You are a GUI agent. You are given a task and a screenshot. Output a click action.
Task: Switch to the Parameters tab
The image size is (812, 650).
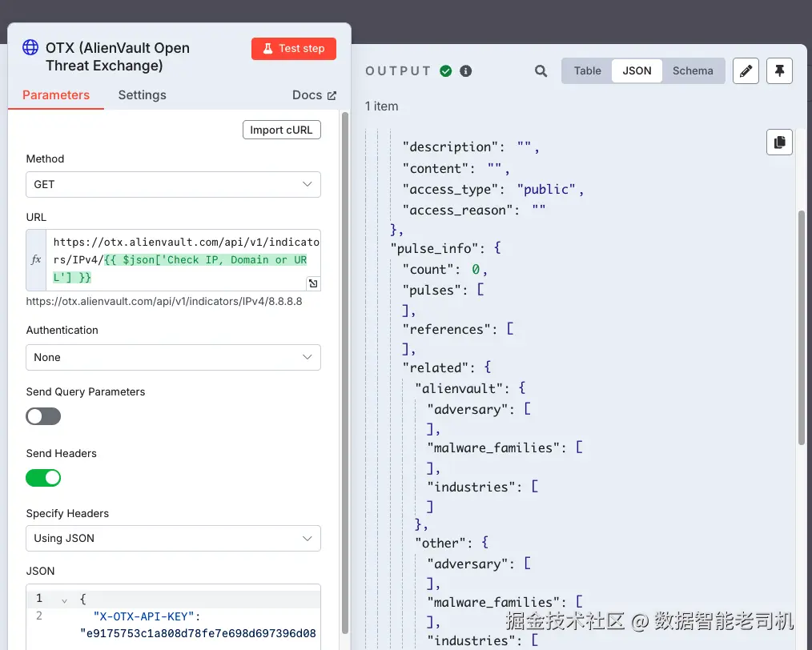(x=56, y=95)
